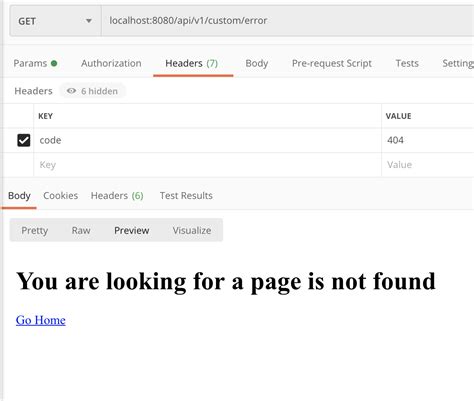Click the empty Value placeholder field
Image resolution: width=474 pixels, height=401 pixels.
pyautogui.click(x=428, y=165)
